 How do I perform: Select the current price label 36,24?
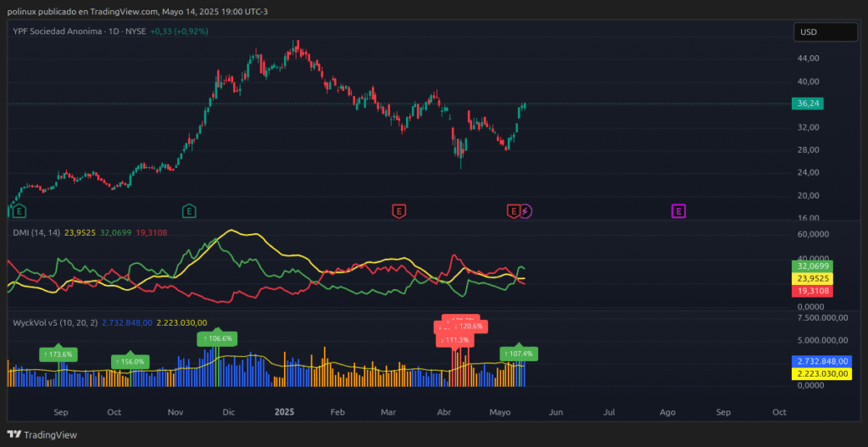coord(808,103)
